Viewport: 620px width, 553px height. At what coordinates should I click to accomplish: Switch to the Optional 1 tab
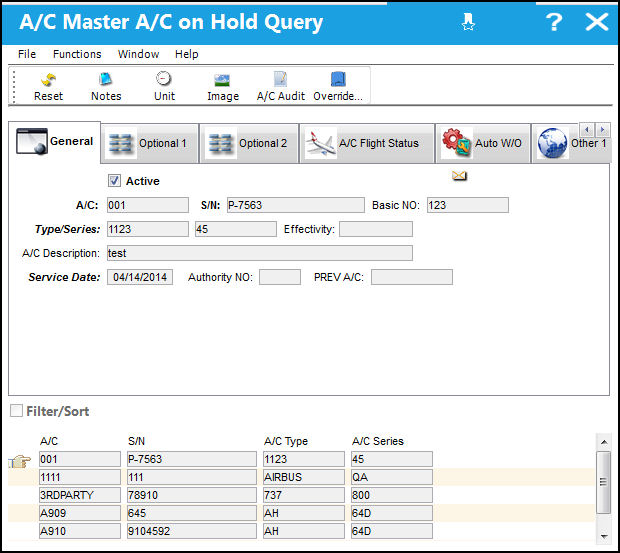(149, 143)
